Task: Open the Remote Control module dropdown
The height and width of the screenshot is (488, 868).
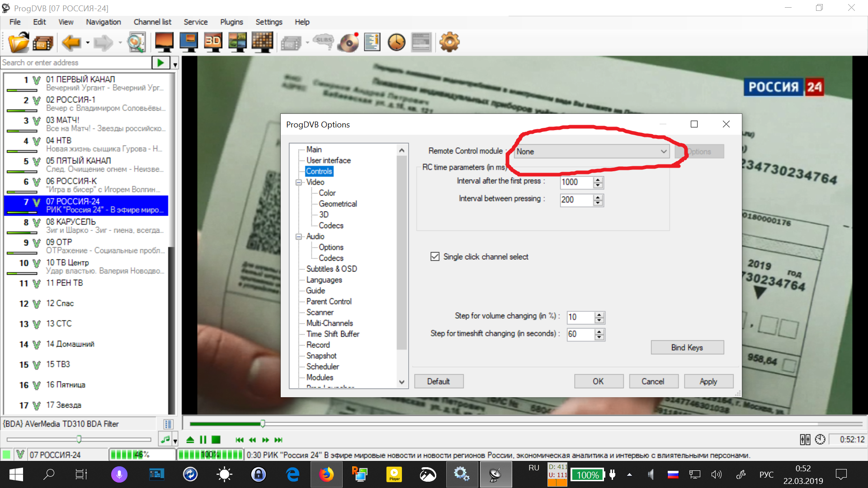Action: 592,151
